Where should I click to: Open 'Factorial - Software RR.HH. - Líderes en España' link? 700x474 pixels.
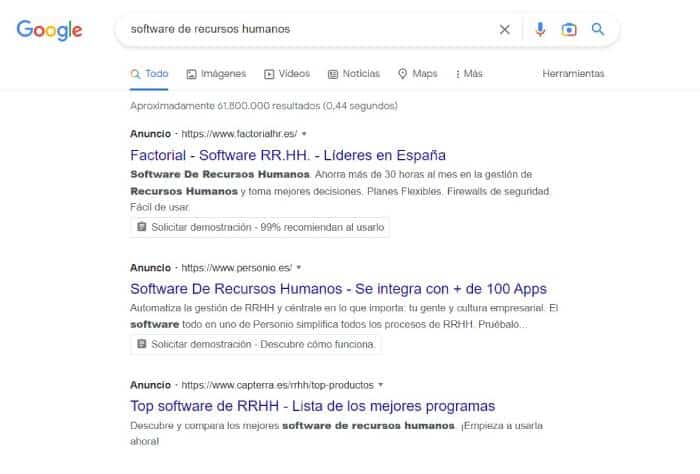[x=288, y=155]
